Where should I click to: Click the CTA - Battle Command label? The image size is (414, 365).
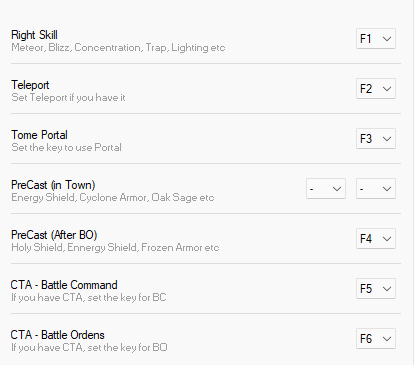[x=64, y=285]
